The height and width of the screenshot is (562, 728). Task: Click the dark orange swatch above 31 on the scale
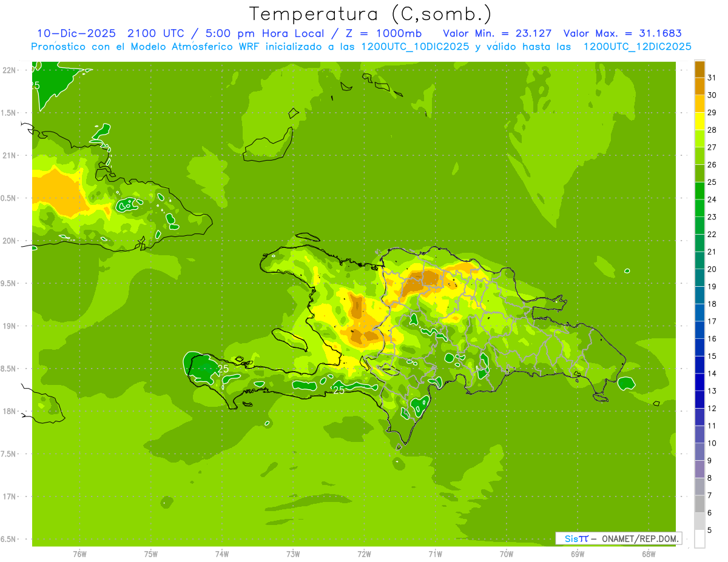(699, 69)
